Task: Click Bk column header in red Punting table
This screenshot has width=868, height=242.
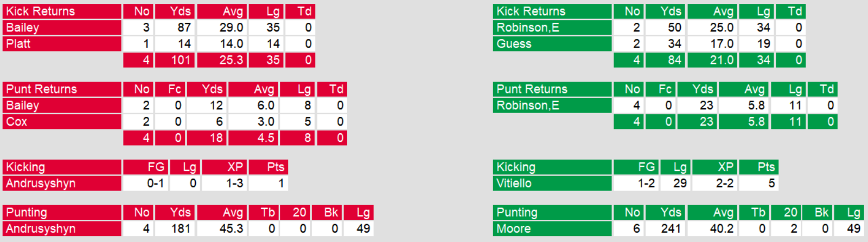Action: coord(331,213)
